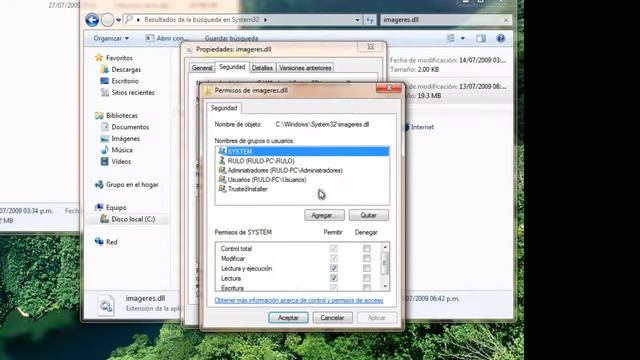Switch to Versiones anteriores tab
Screen dimensions: 640x360
(x=305, y=68)
